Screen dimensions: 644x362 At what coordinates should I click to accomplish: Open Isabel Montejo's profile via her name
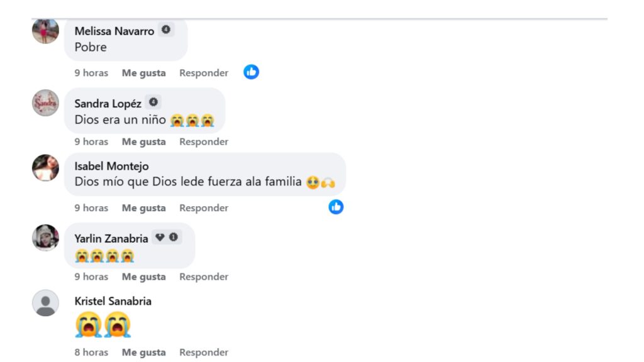click(112, 166)
